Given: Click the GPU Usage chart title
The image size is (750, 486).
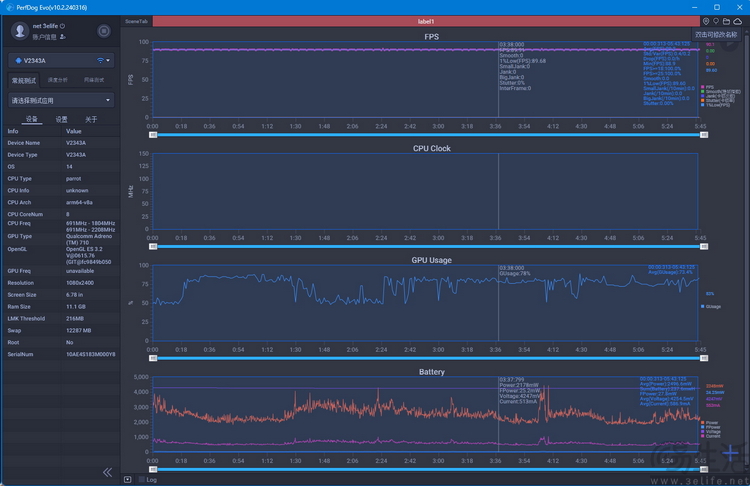Looking at the screenshot, I should pyautogui.click(x=431, y=260).
